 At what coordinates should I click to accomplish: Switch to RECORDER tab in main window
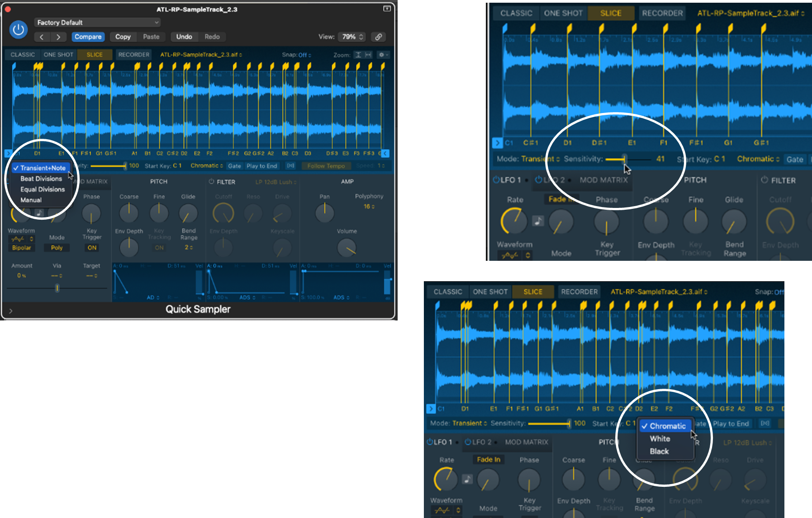(x=134, y=55)
